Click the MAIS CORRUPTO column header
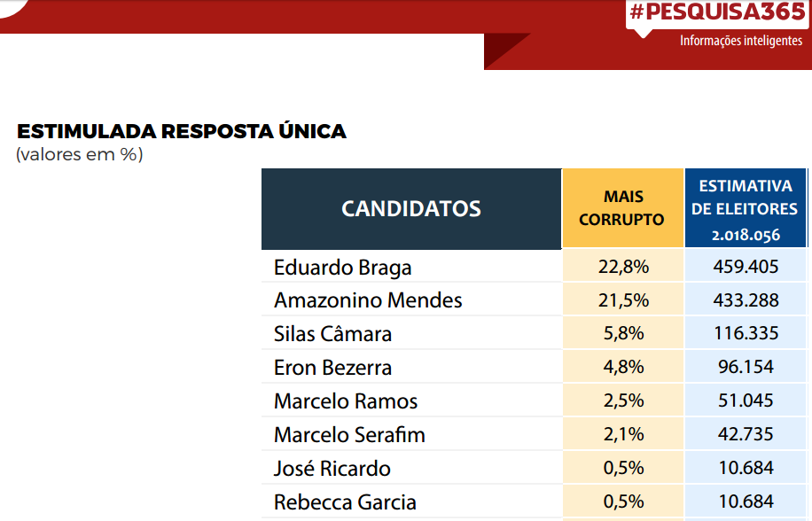The image size is (812, 521). 623,208
